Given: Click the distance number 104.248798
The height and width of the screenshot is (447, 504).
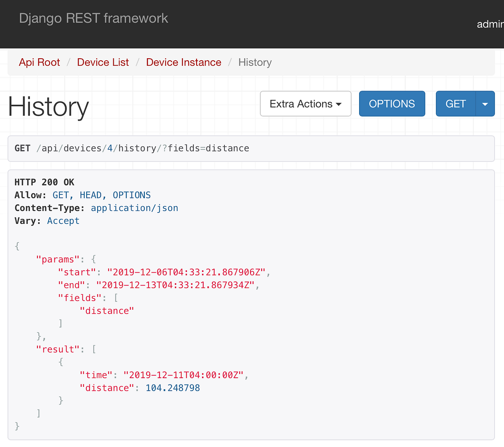Looking at the screenshot, I should (x=173, y=388).
